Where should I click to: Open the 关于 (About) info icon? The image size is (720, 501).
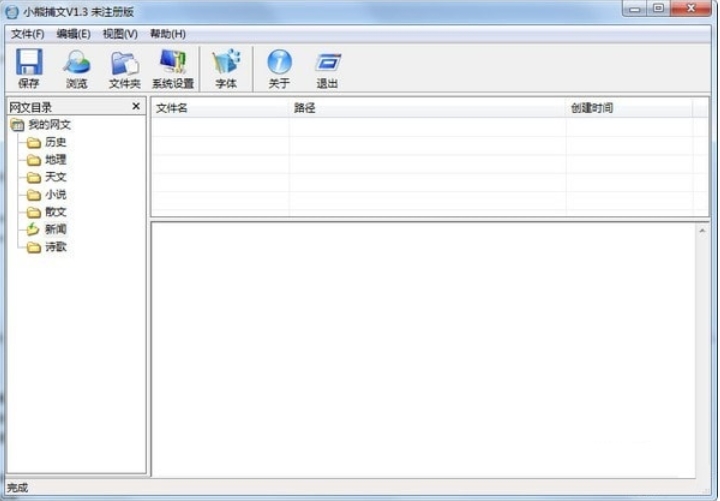(x=279, y=62)
